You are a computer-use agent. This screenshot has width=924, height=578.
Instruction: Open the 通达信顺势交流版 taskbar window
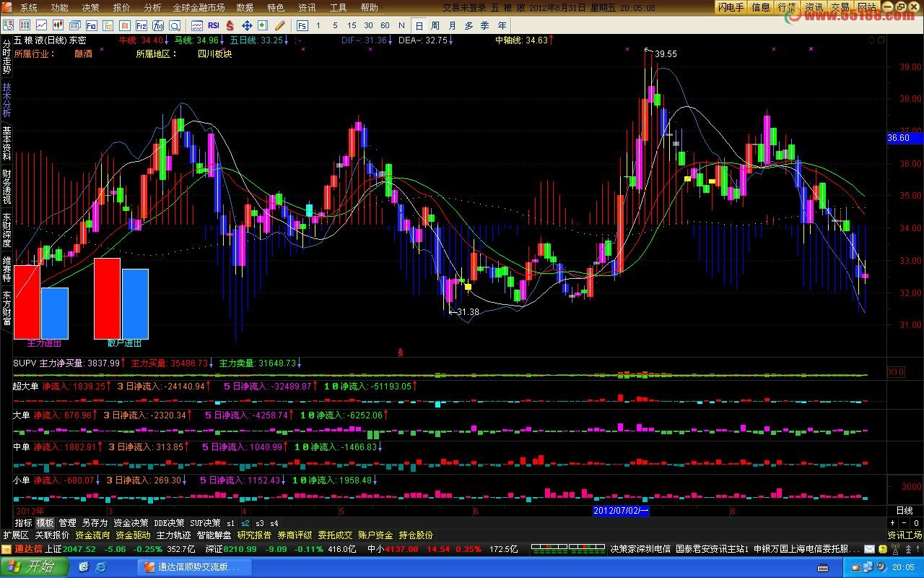[195, 567]
